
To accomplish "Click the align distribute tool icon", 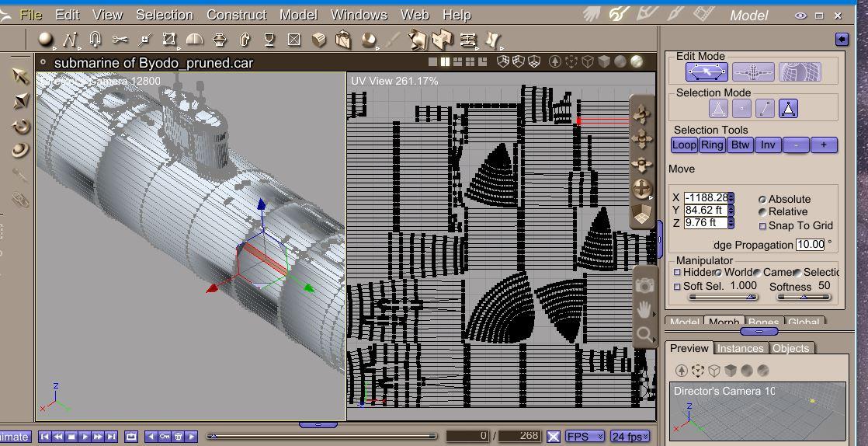I will pos(468,40).
